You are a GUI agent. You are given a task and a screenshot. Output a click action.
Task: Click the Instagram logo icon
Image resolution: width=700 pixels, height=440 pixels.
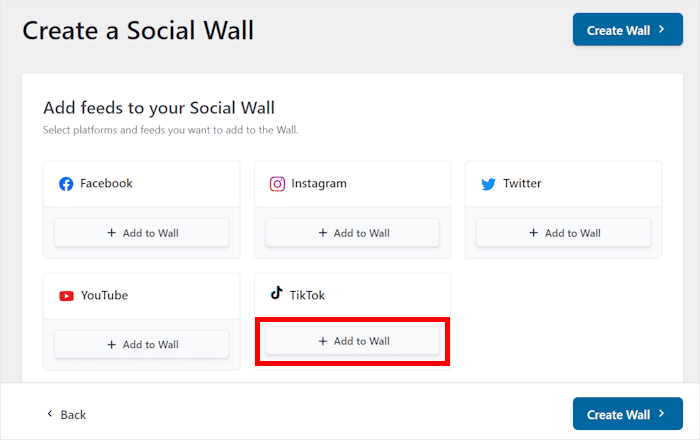coord(277,184)
